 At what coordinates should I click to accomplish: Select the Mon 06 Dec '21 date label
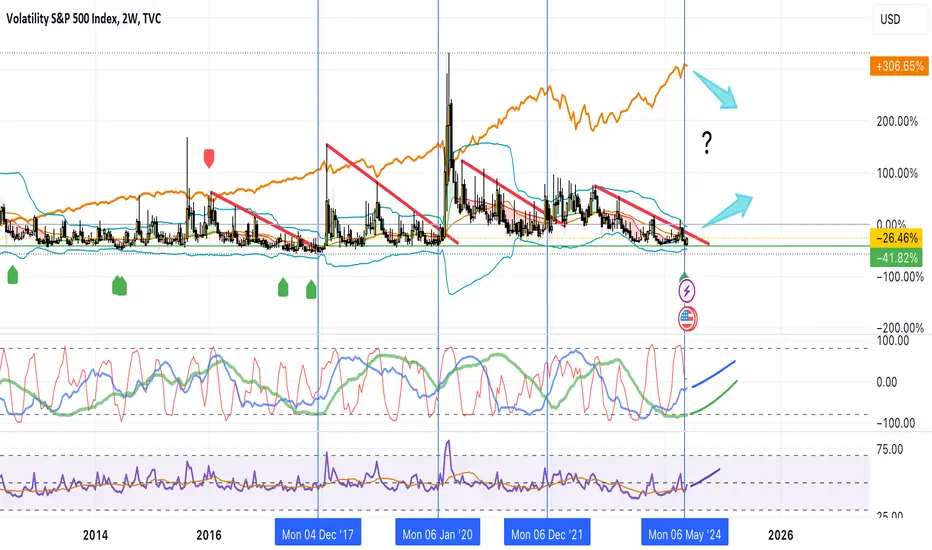547,534
